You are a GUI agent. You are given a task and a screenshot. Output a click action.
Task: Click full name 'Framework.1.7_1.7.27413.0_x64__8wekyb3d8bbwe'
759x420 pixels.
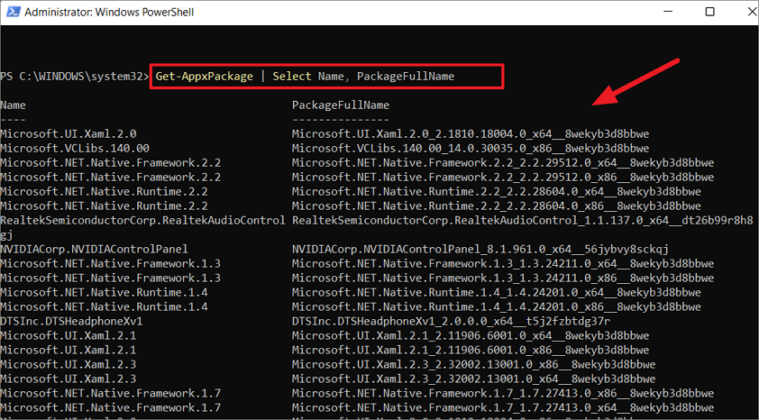(503, 408)
